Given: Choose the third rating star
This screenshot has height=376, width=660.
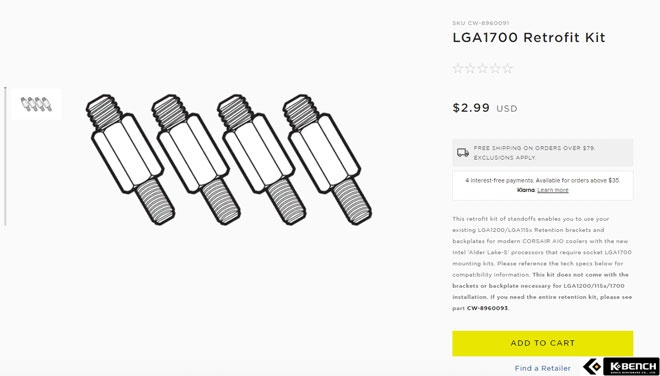Looking at the screenshot, I should pyautogui.click(x=483, y=69).
